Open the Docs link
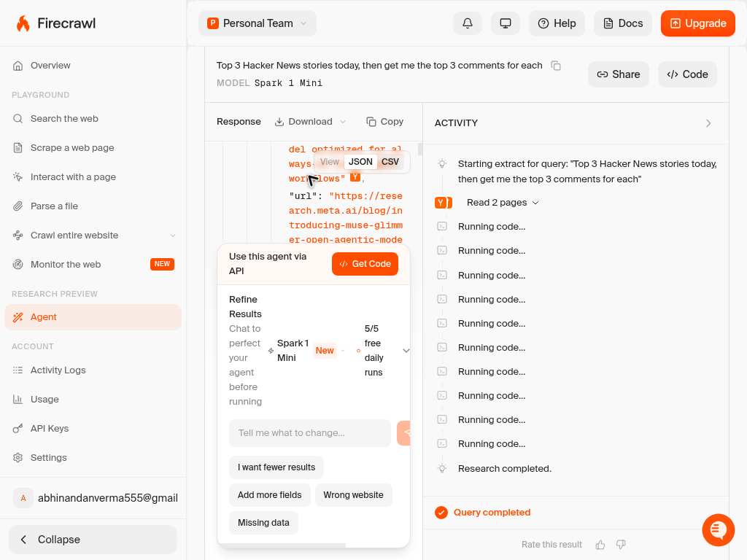 [623, 23]
